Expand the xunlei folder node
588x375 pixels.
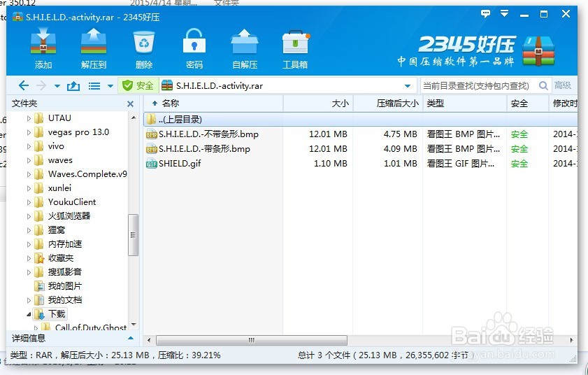pos(29,188)
